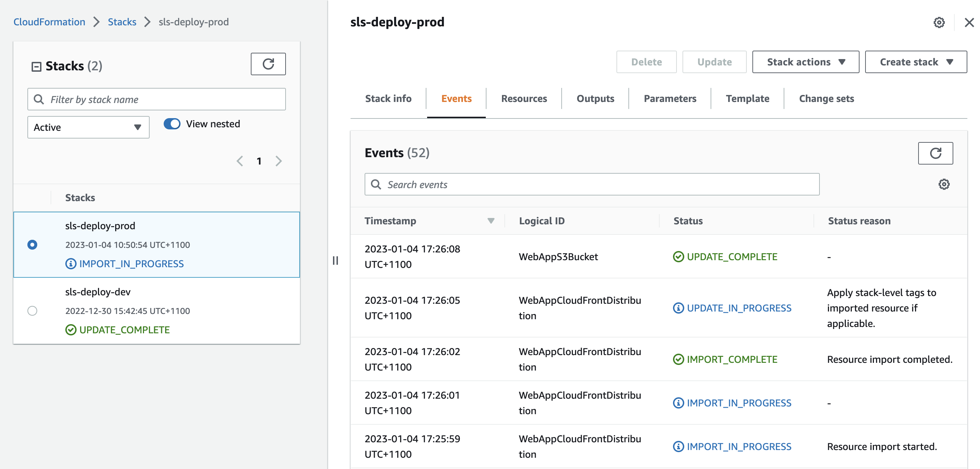The height and width of the screenshot is (469, 980).
Task: Click UPDATE_COMPLETE status of sls-deploy-dev
Action: (124, 330)
